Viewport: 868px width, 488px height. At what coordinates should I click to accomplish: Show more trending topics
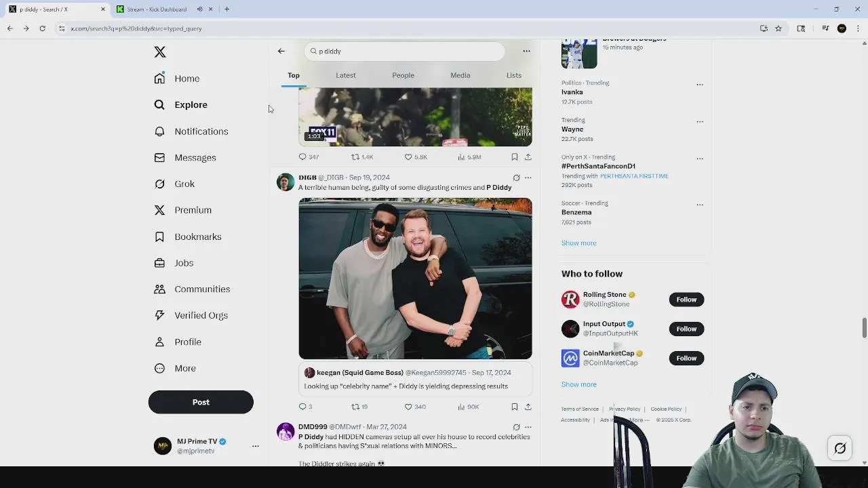[579, 243]
